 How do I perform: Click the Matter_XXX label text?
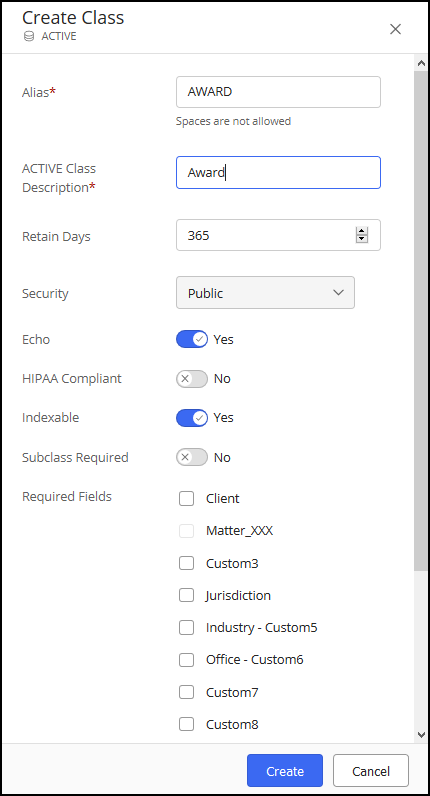tap(240, 531)
